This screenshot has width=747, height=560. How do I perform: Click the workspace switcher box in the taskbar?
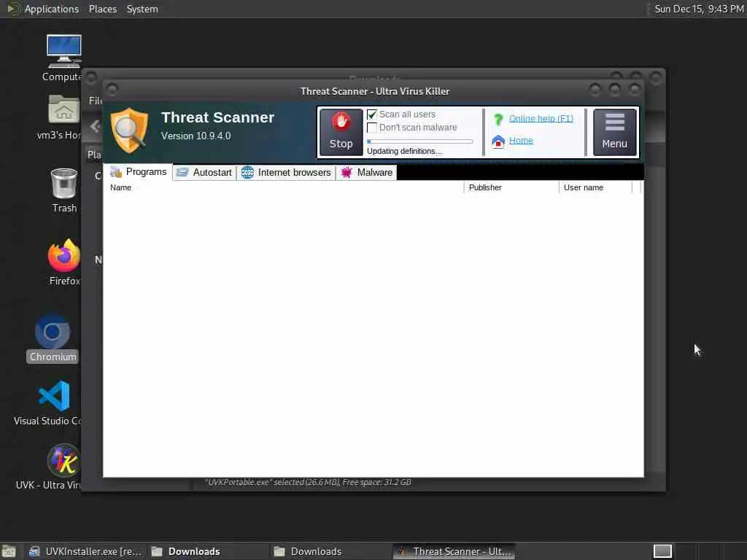tap(662, 551)
